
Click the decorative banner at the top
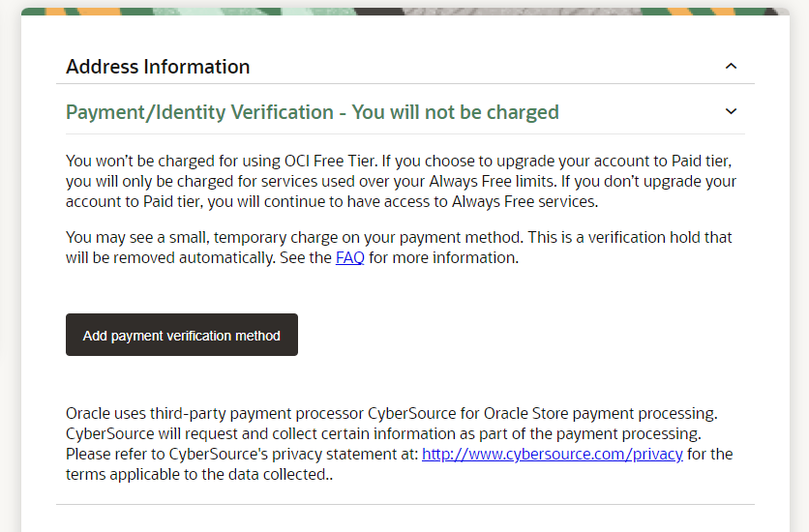coord(399,12)
